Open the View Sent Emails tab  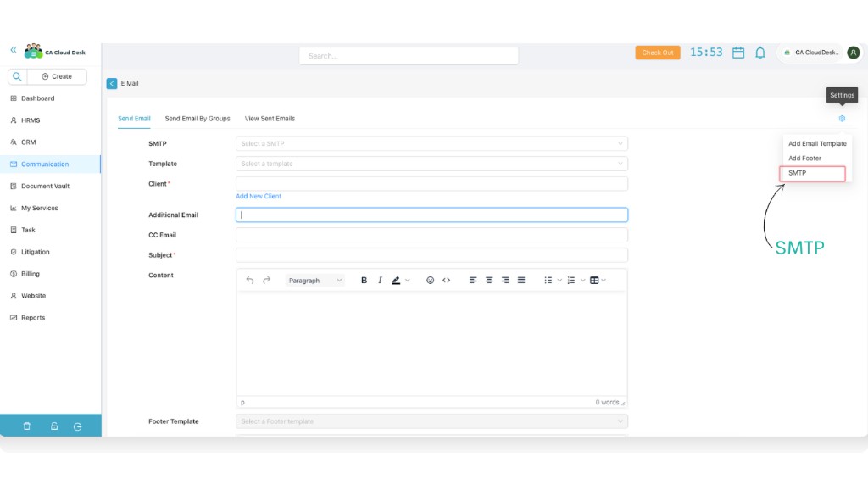click(x=270, y=119)
